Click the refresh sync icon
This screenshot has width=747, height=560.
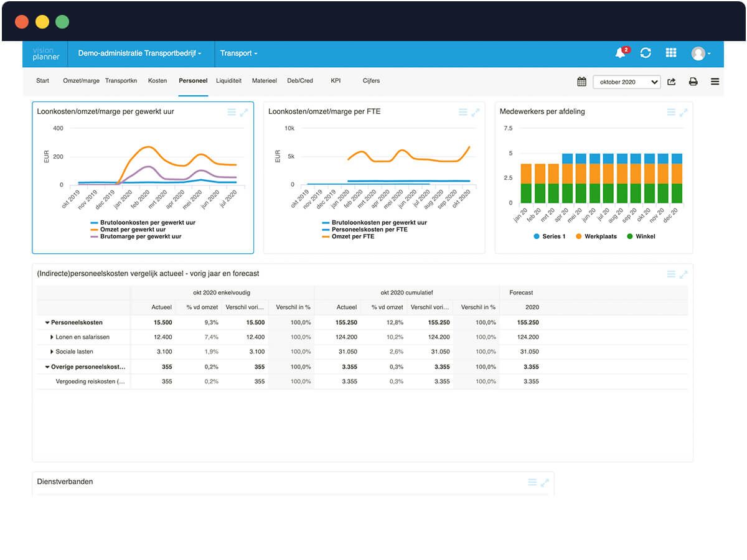click(646, 54)
